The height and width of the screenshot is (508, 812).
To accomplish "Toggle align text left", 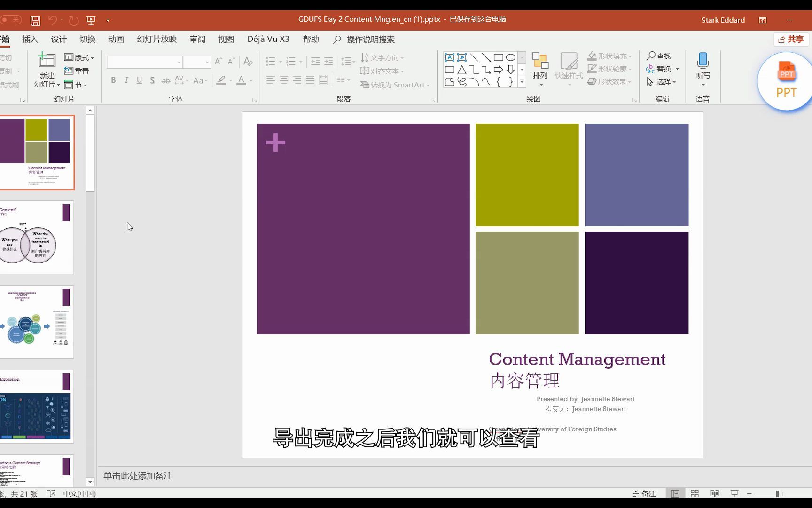I will pos(271,80).
